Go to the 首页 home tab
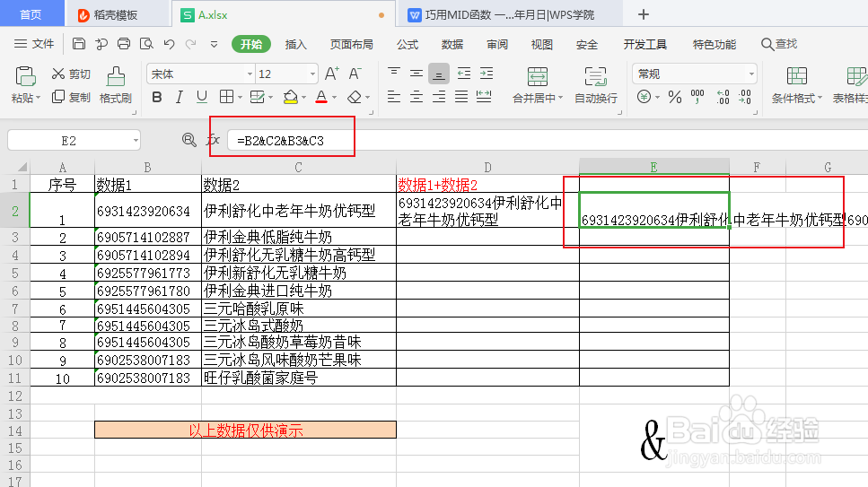 coord(31,14)
